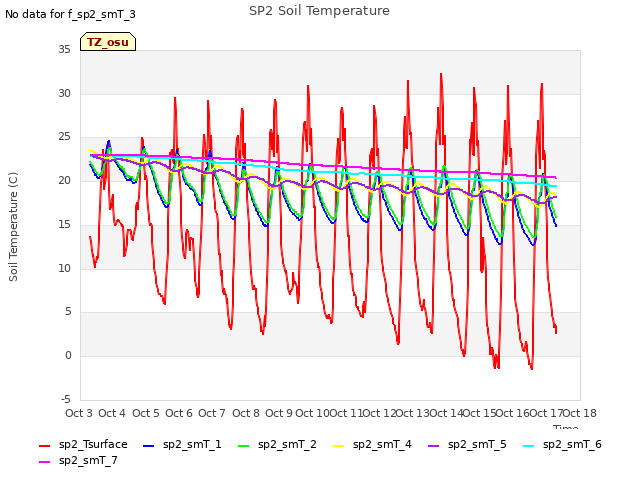
Task: Click the yellow sp2_smT_4 legend swatch
Action: point(338,446)
